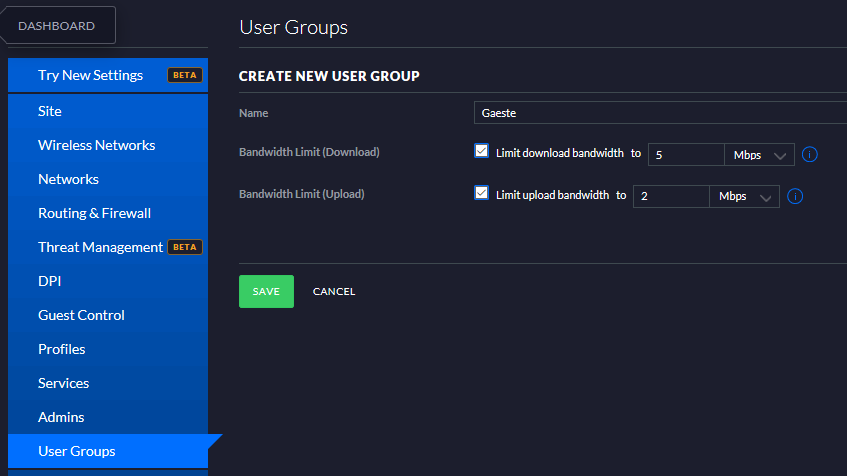847x476 pixels.
Task: Uncheck Limit upload bandwidth checkbox
Action: pyautogui.click(x=481, y=193)
